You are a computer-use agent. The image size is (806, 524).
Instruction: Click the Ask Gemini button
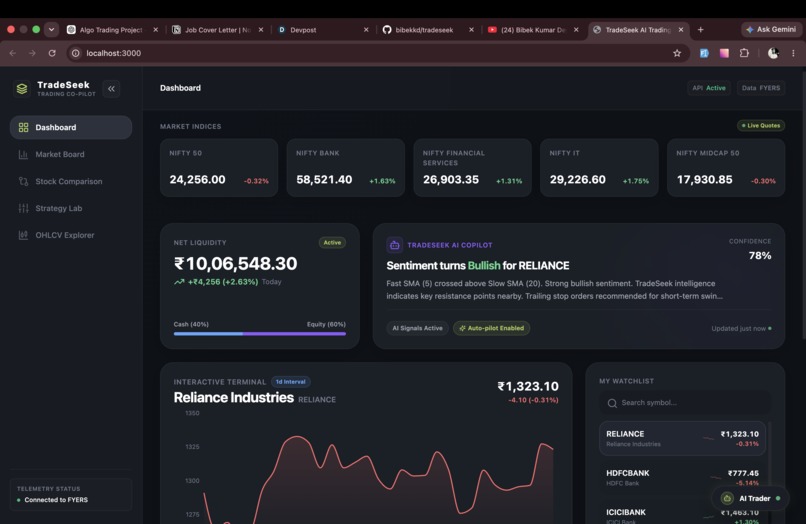(x=771, y=30)
